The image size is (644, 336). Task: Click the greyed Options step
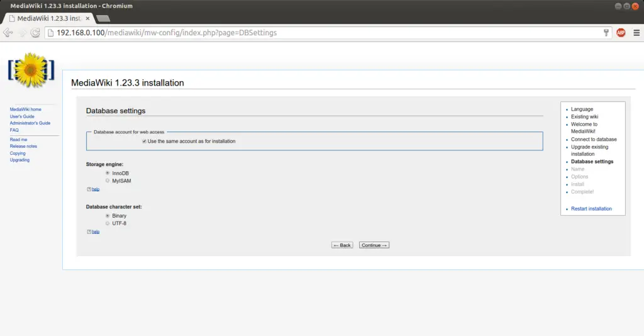point(579,177)
